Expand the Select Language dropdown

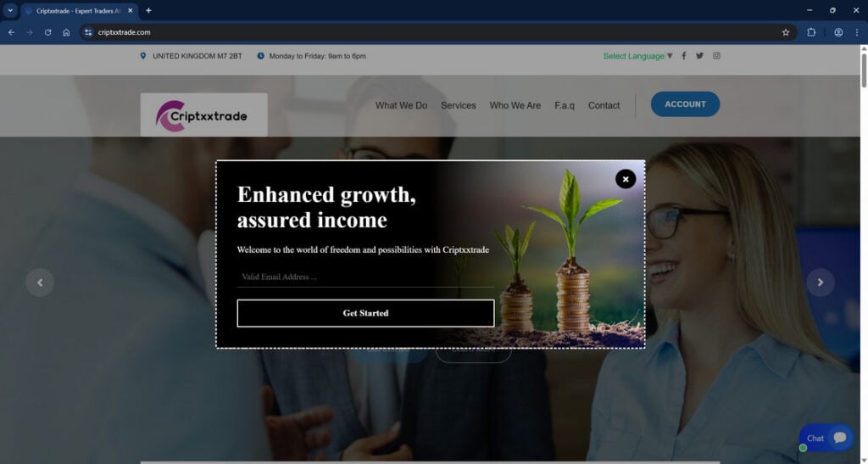coord(637,56)
